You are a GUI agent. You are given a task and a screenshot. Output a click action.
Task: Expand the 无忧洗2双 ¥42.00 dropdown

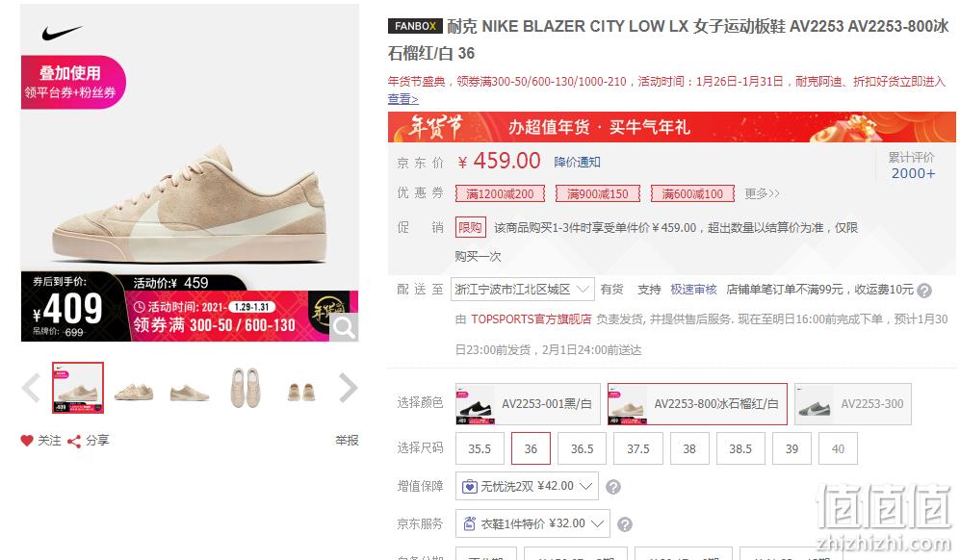pos(527,486)
